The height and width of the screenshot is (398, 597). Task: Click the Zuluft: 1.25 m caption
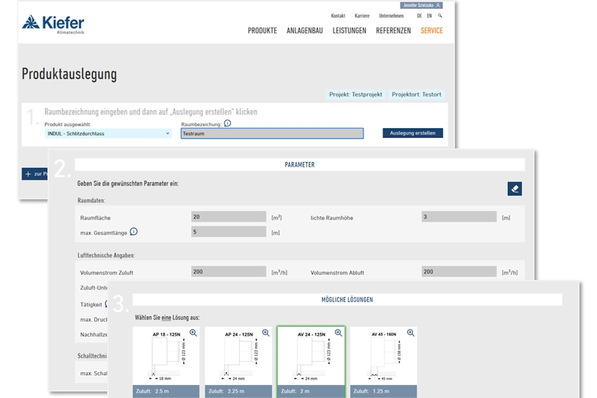pos(383,391)
